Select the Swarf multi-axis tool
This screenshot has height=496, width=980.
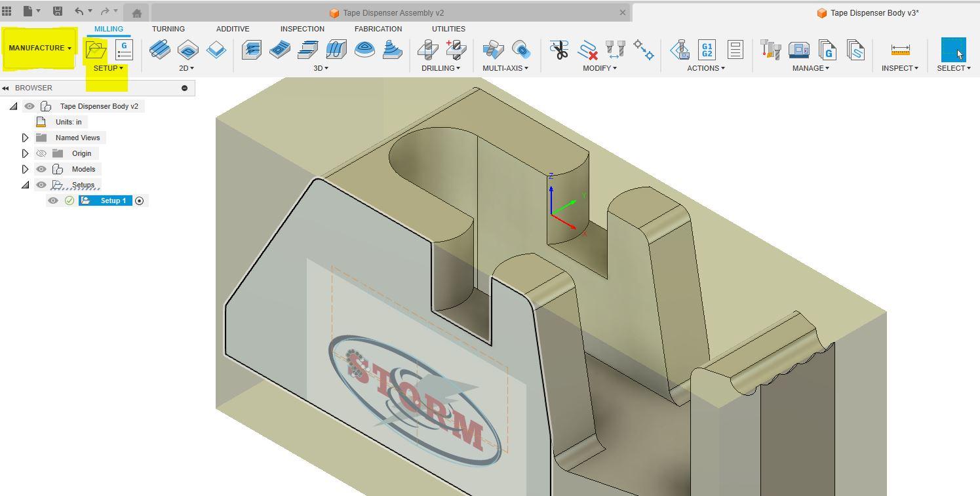pos(493,50)
